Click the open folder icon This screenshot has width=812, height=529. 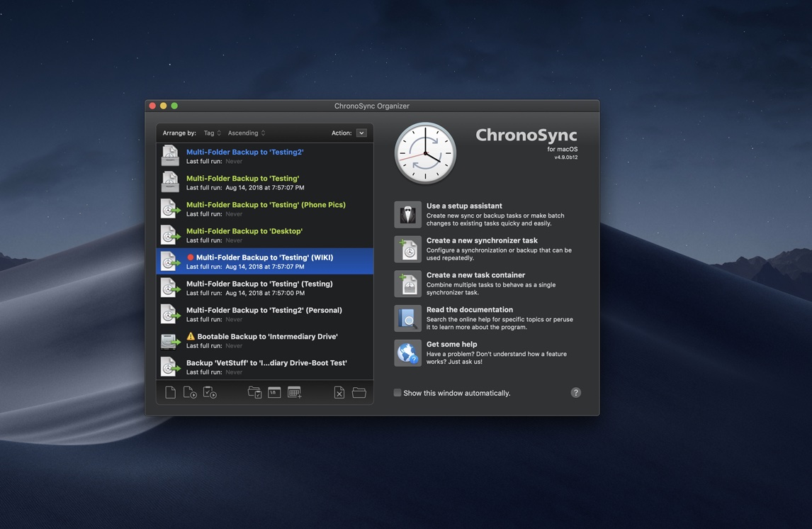pos(359,393)
